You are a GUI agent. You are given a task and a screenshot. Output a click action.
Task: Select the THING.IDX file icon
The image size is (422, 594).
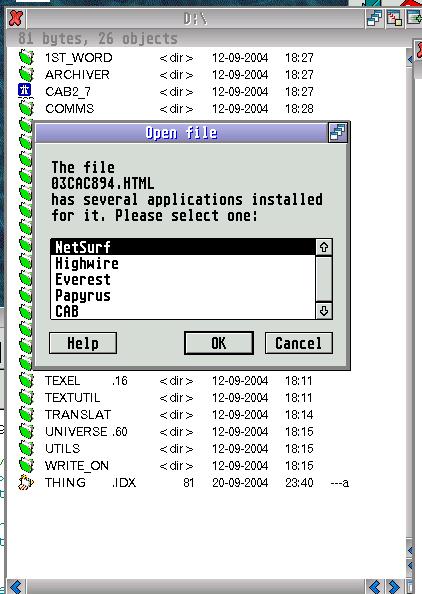pyautogui.click(x=26, y=482)
